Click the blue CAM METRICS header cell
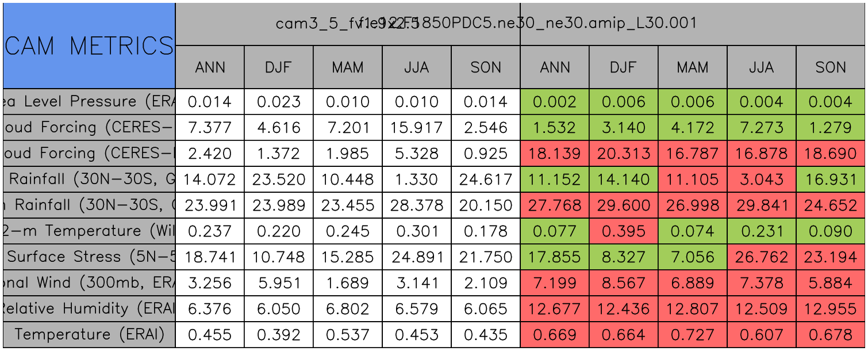 [89, 45]
